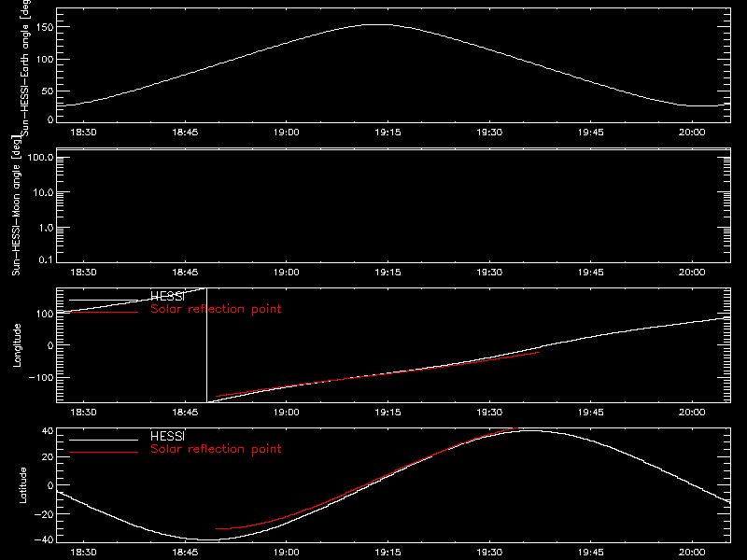Viewport: 747px width, 560px height.
Task: Click 18:45 time label under Longitude plot
Action: [185, 413]
